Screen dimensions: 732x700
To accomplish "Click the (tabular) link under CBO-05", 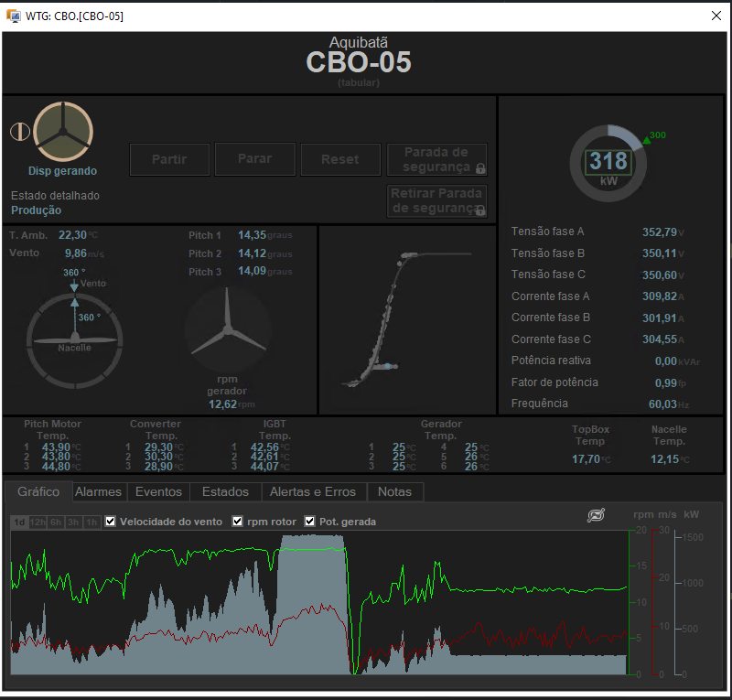I will (x=359, y=82).
